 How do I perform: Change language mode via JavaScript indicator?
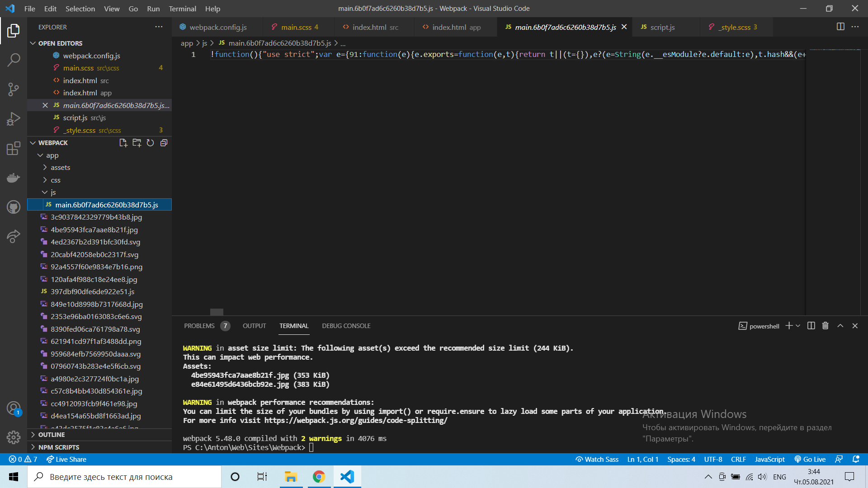pos(769,459)
